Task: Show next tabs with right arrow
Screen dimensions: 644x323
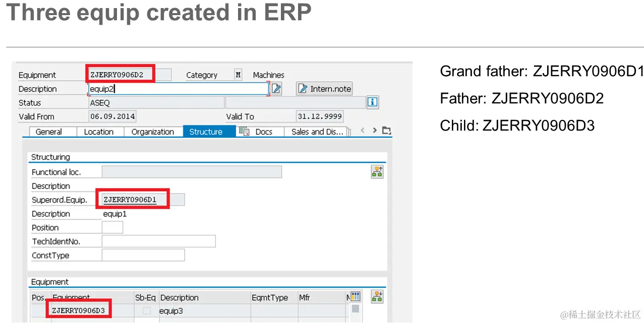Action: [375, 131]
